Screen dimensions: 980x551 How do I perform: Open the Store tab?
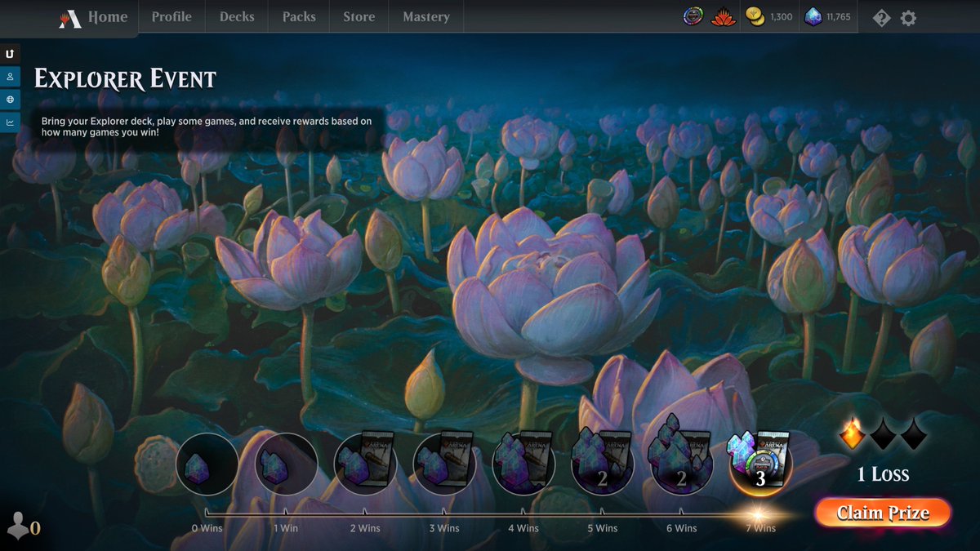point(359,16)
